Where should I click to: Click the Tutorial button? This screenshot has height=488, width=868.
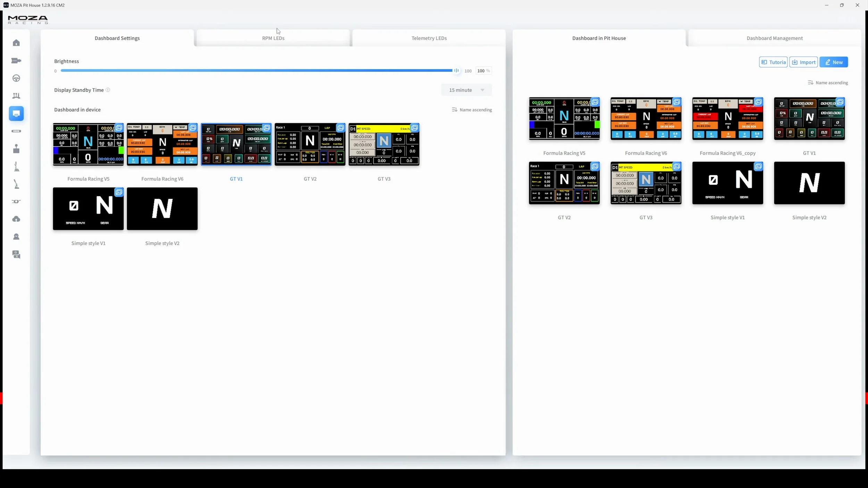click(773, 62)
